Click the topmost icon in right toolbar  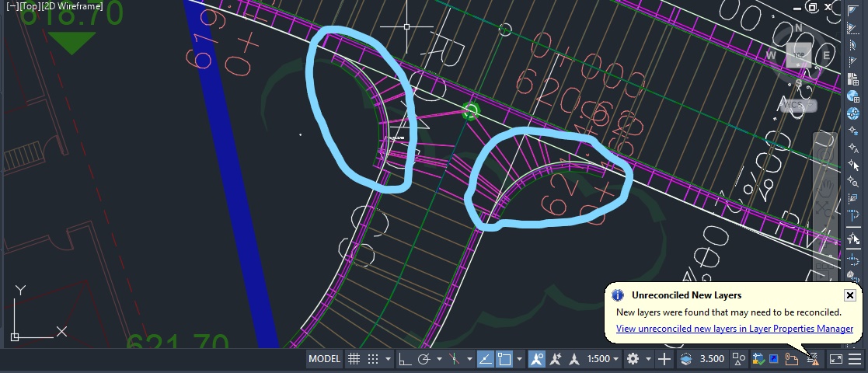coord(852,11)
